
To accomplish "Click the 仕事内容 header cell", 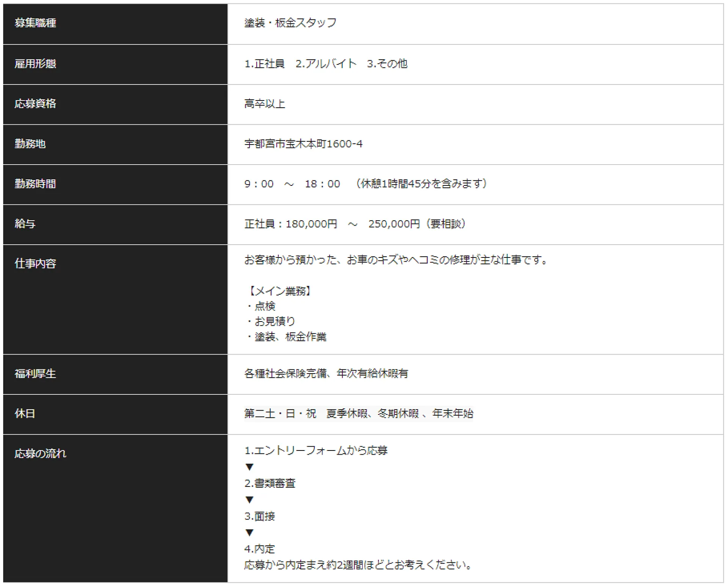I will point(35,264).
